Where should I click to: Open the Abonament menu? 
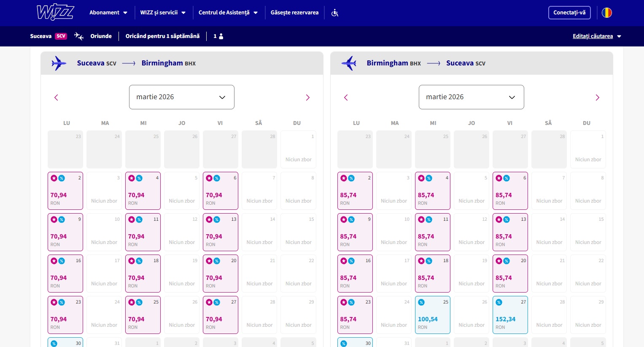108,13
